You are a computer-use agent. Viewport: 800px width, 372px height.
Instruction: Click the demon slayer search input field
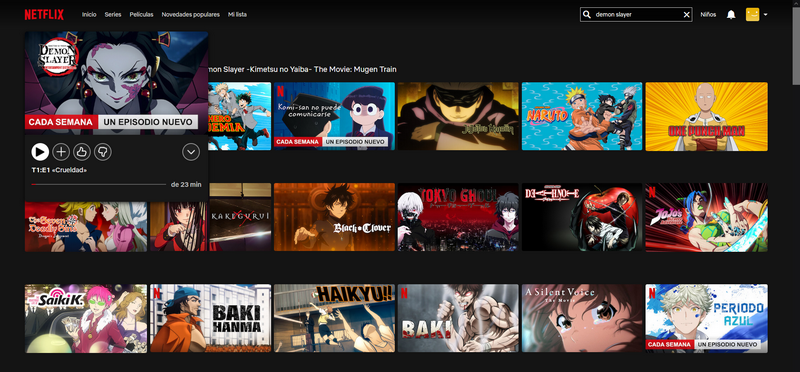(637, 15)
